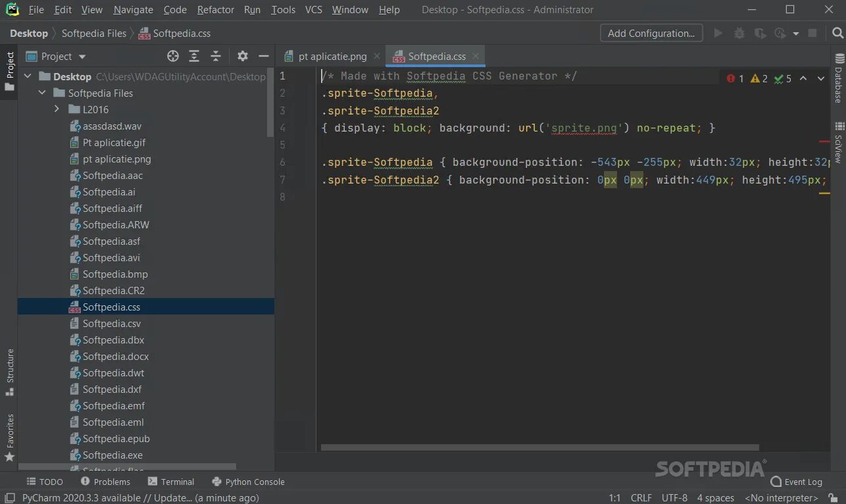Click the Run button in toolbar
Viewport: 846px width, 504px height.
pos(718,33)
